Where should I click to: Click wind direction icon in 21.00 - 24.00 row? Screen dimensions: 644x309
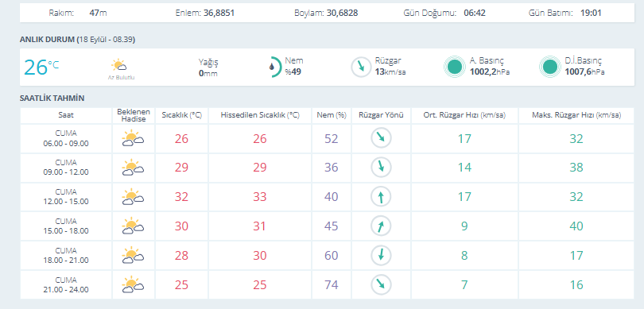381,284
